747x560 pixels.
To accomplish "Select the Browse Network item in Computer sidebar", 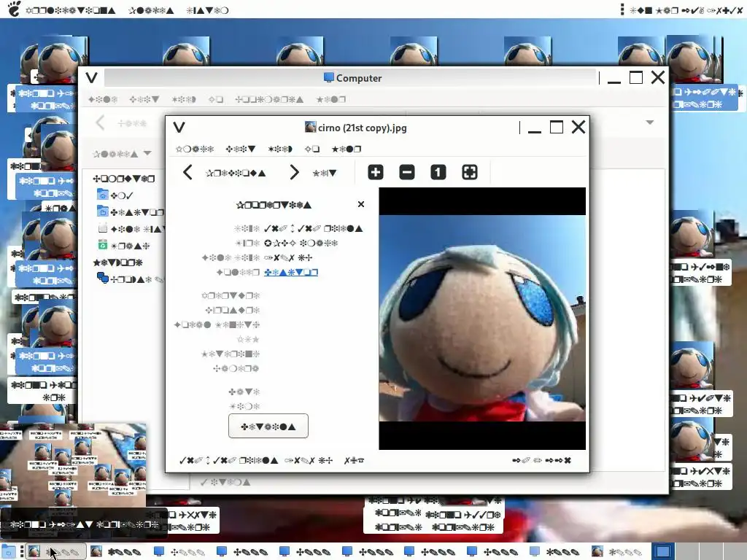I will [x=130, y=279].
